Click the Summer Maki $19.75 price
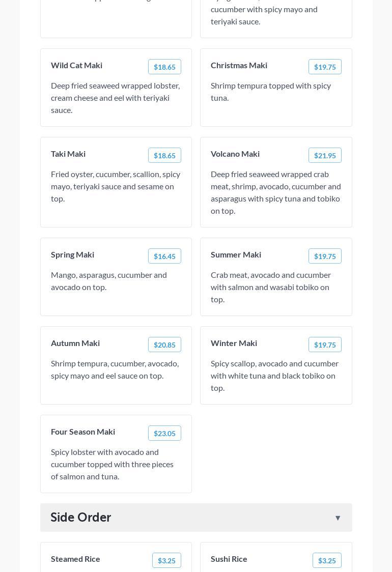The image size is (392, 572). [325, 256]
